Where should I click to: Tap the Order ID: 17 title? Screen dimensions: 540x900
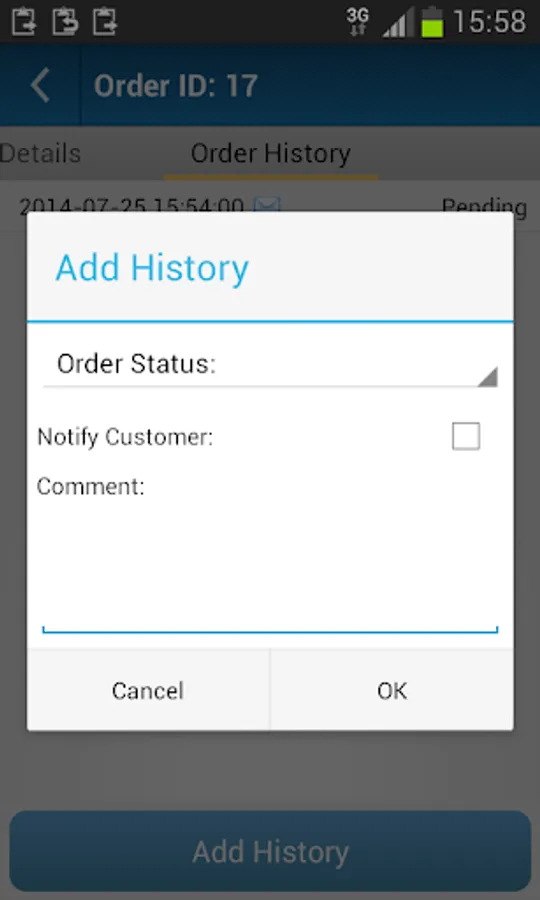tap(176, 86)
